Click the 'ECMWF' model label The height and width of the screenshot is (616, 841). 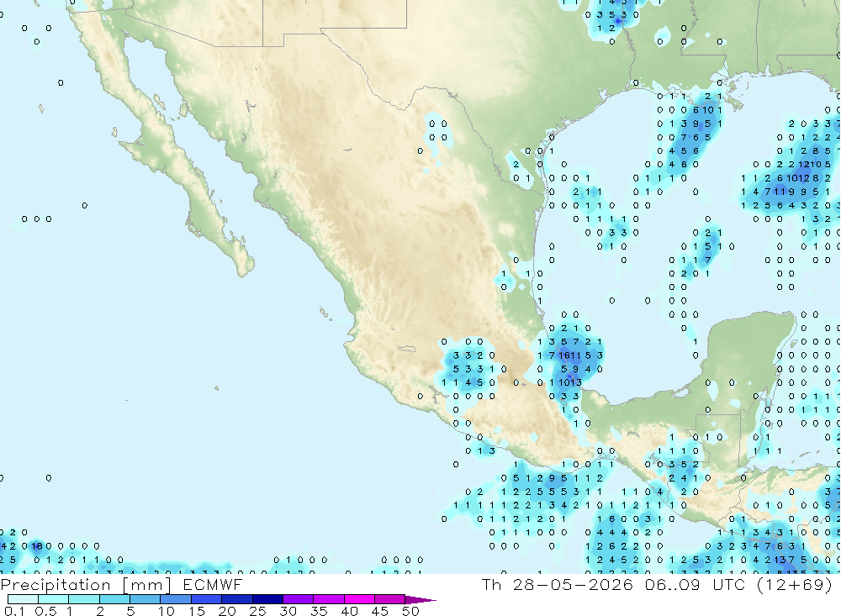point(213,585)
